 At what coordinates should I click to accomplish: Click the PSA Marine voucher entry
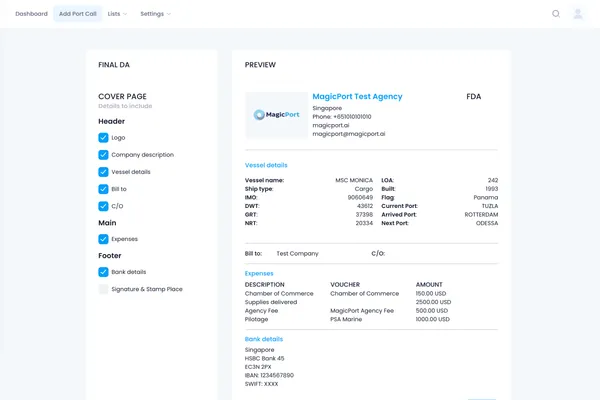pyautogui.click(x=346, y=319)
